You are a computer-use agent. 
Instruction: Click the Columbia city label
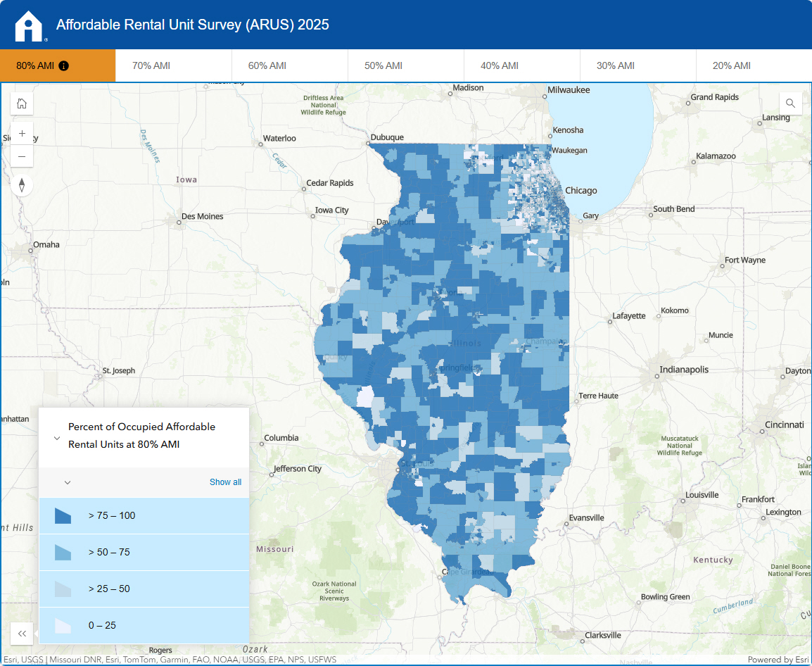click(x=281, y=438)
